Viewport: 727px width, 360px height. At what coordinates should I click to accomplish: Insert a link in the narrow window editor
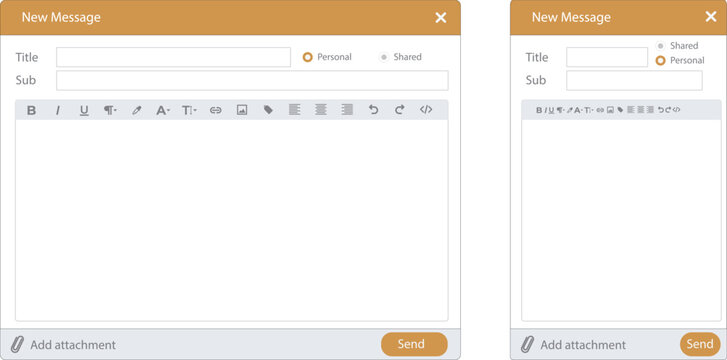(600, 110)
